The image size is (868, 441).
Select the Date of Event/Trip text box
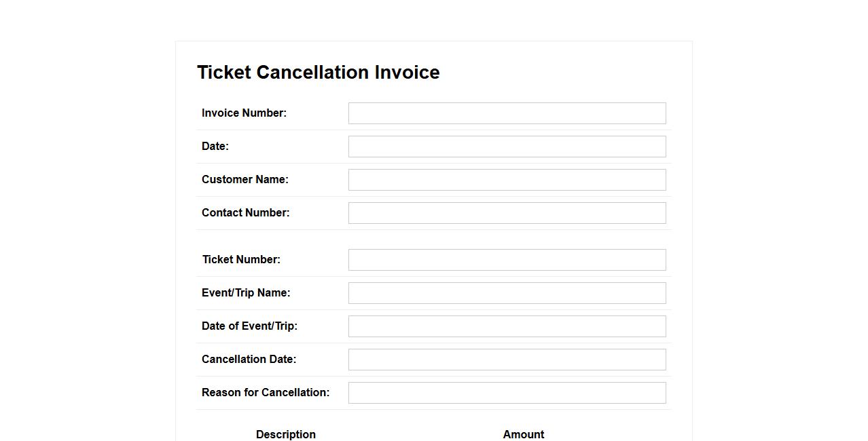(507, 326)
